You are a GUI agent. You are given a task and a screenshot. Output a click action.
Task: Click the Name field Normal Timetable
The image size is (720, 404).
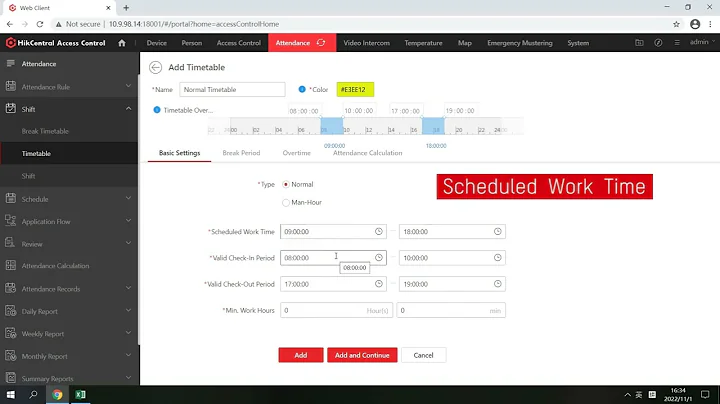coord(232,90)
